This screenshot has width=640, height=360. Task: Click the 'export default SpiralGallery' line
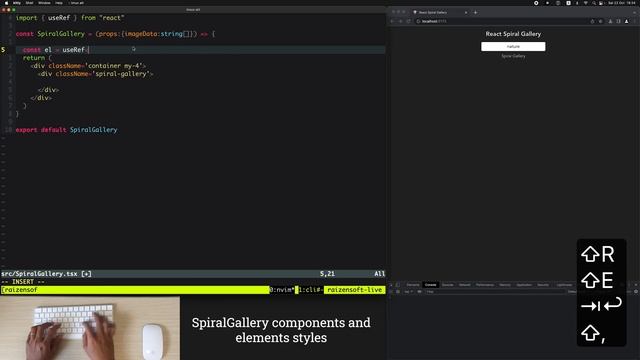coord(67,130)
